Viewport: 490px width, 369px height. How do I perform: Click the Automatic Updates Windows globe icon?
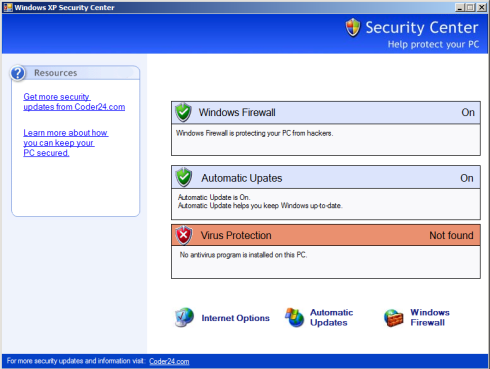295,317
